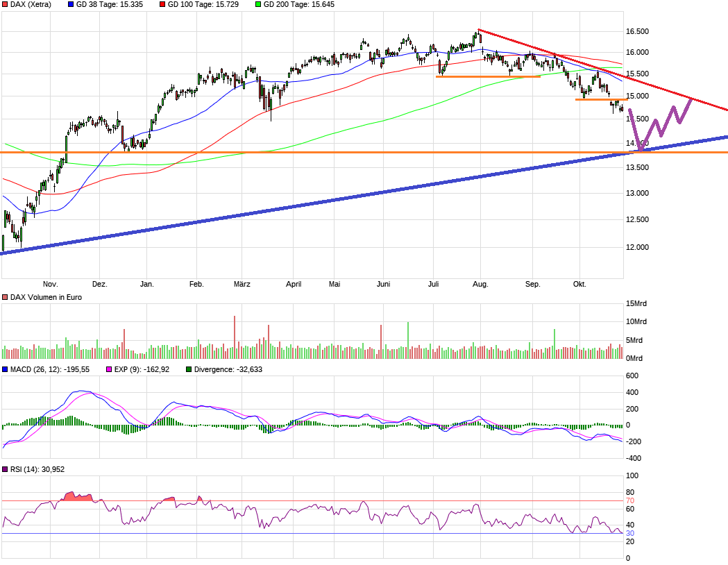Click the 'Mai' month axis label

[x=335, y=284]
